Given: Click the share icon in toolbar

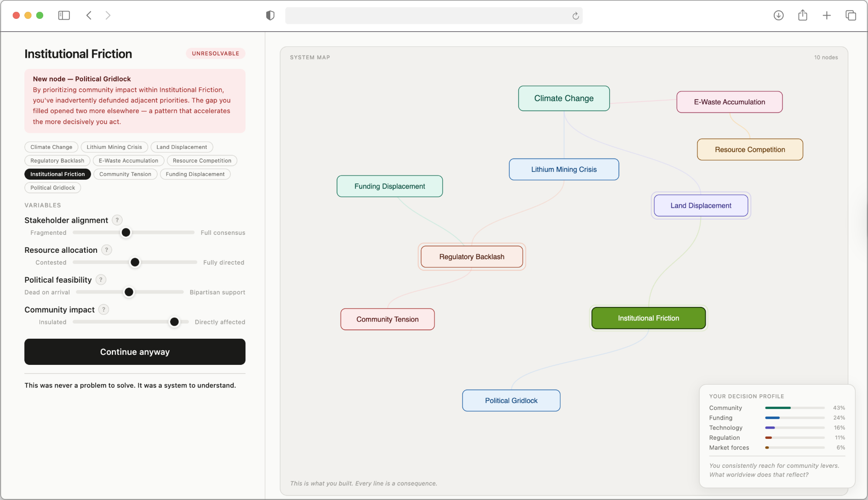Looking at the screenshot, I should point(803,15).
